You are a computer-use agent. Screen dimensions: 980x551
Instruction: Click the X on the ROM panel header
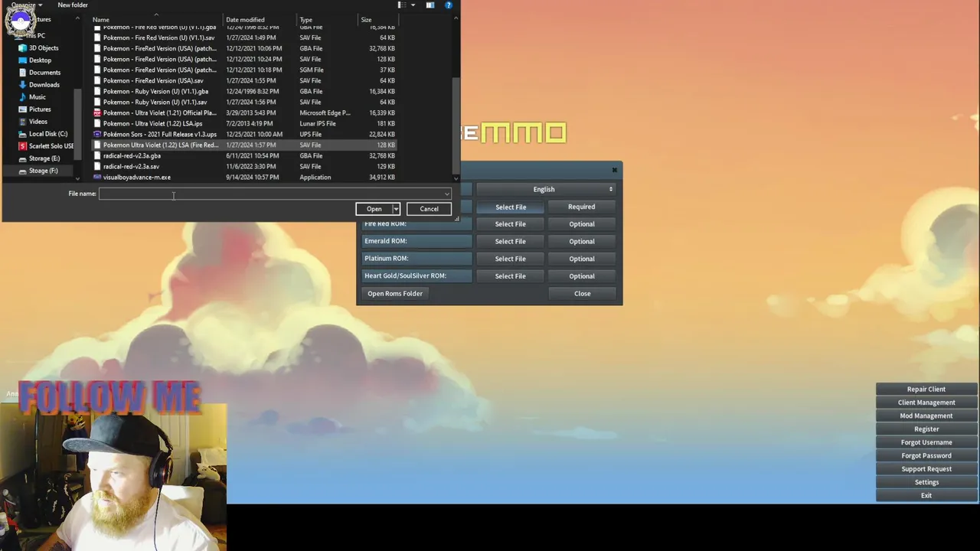[614, 170]
